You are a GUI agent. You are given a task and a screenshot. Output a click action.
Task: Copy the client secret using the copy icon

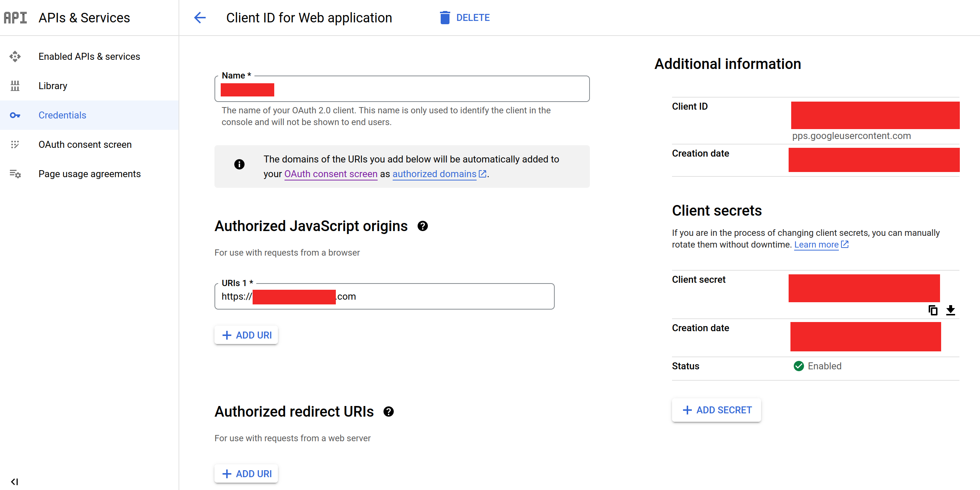tap(933, 310)
